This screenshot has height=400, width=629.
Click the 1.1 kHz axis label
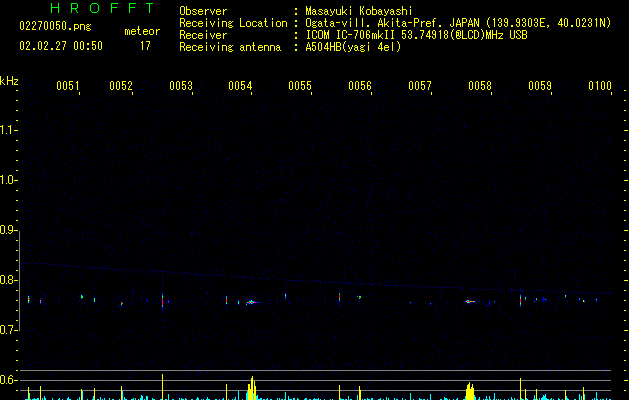tap(8, 130)
